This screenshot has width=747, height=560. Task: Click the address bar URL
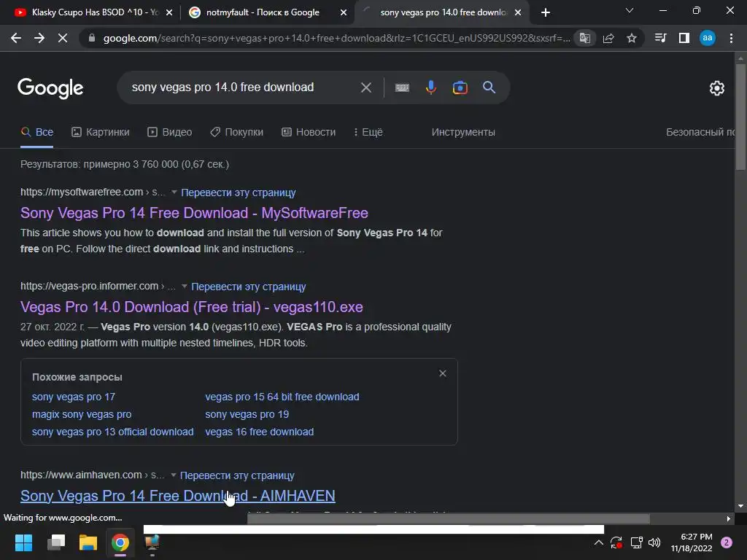click(x=336, y=38)
